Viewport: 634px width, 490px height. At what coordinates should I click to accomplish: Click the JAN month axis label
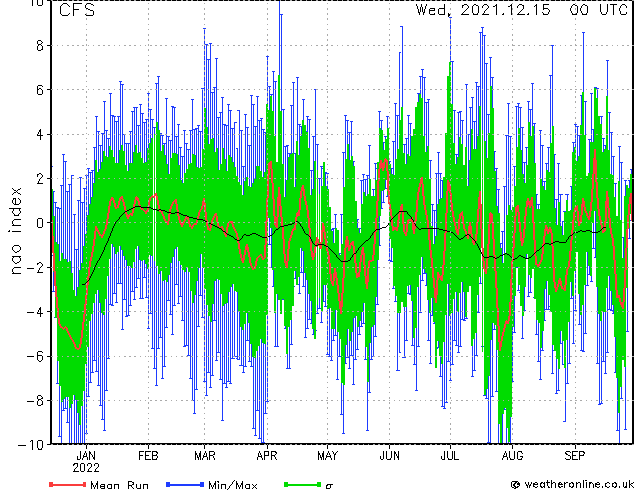86,456
